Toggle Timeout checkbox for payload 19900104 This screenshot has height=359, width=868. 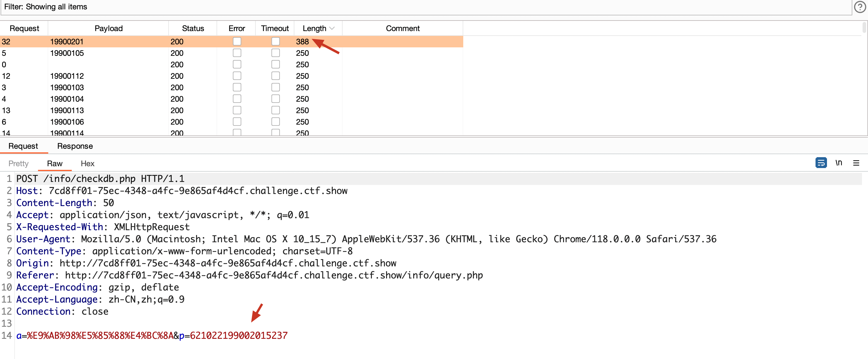pyautogui.click(x=276, y=99)
